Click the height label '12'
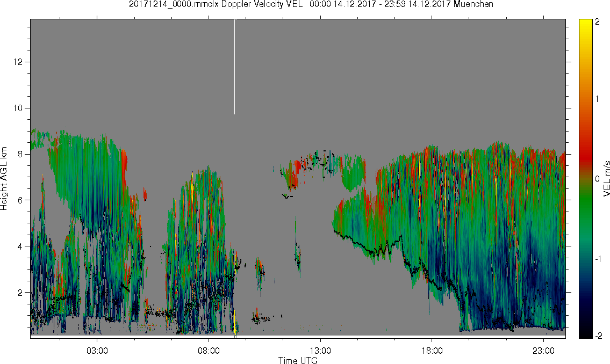Viewport: 610px width, 364px height. pyautogui.click(x=18, y=62)
